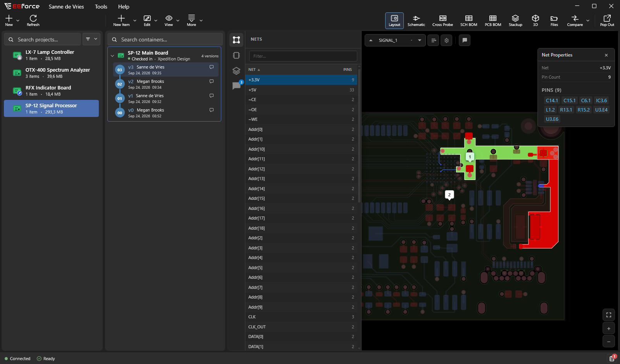Refresh the project list
The width and height of the screenshot is (620, 364).
click(33, 20)
